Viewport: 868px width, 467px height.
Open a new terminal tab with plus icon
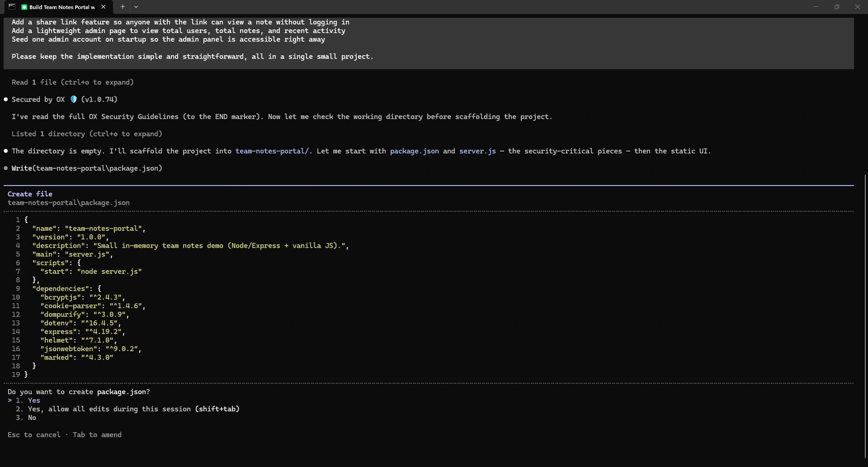[123, 7]
